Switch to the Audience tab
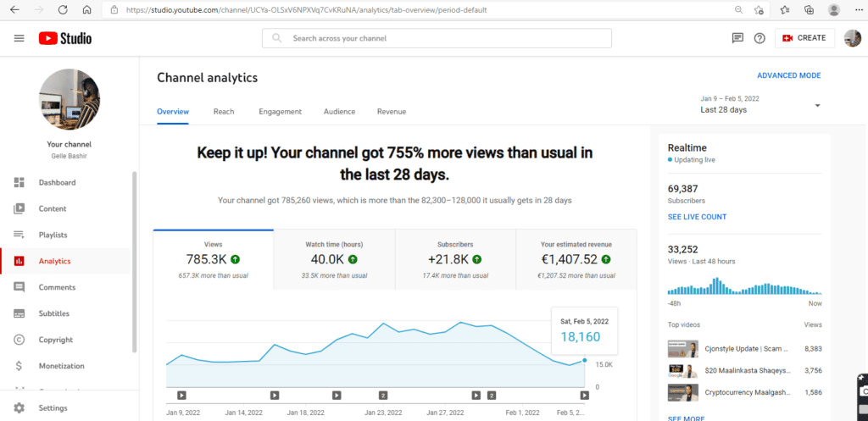Screen dimensions: 868x421 pyautogui.click(x=339, y=112)
